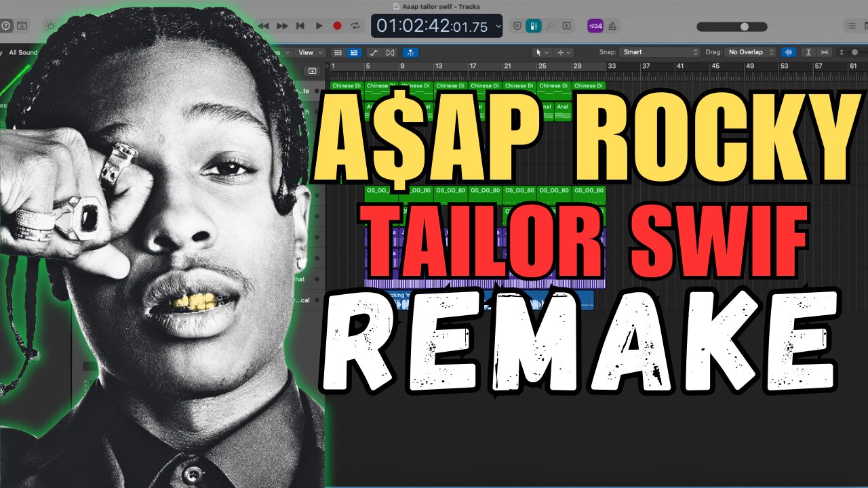Switch to the highlighted list view button
The image size is (868, 488).
click(x=354, y=52)
